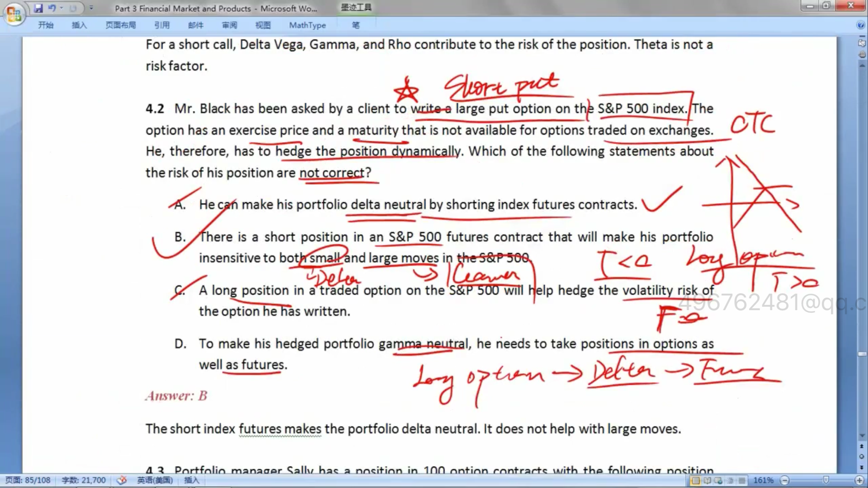
Task: Click 'delta neutral' in option A
Action: (388, 204)
